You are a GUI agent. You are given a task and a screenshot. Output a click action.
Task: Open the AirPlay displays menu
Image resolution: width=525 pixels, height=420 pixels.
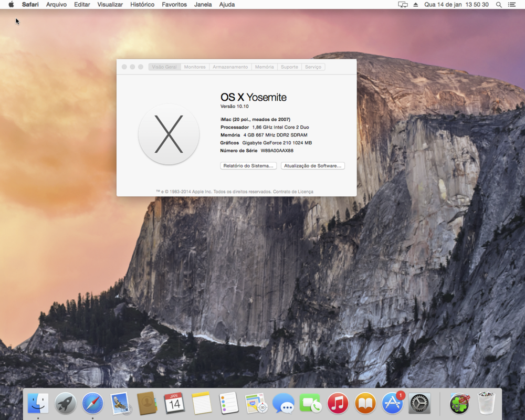[x=403, y=5]
